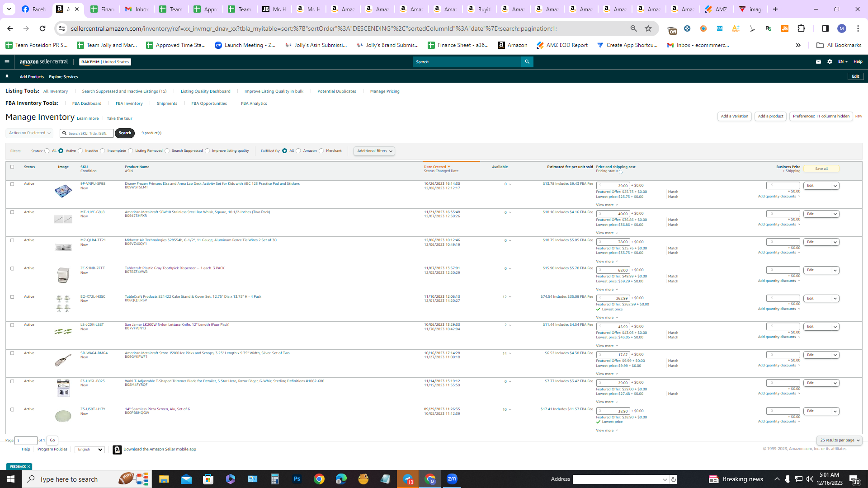This screenshot has width=868, height=488.
Task: Select the Inactive status filter
Action: coord(80,151)
